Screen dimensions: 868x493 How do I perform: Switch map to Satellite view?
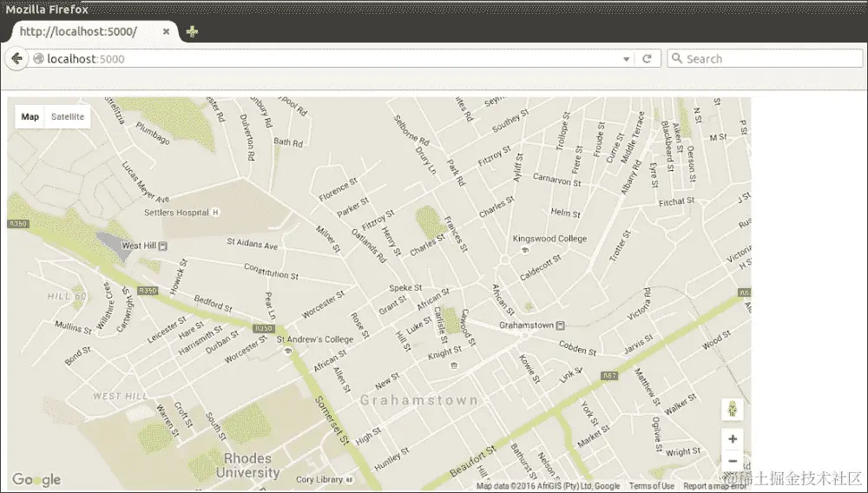[x=68, y=117]
